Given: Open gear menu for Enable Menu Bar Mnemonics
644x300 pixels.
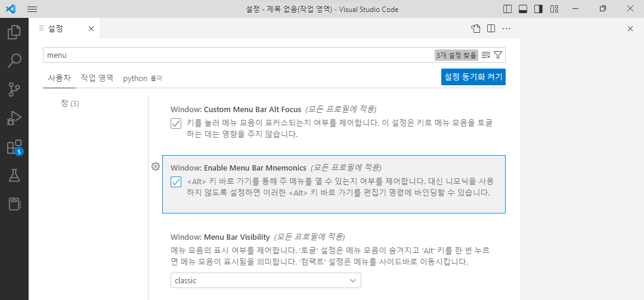Looking at the screenshot, I should [x=155, y=166].
